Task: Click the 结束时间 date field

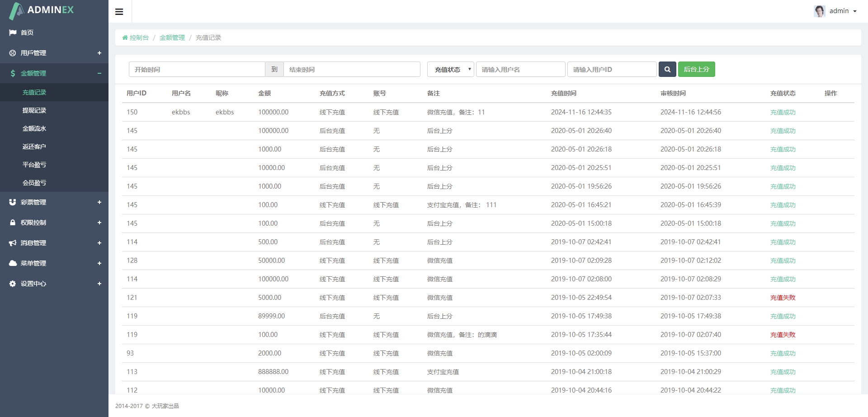Action: click(x=352, y=69)
